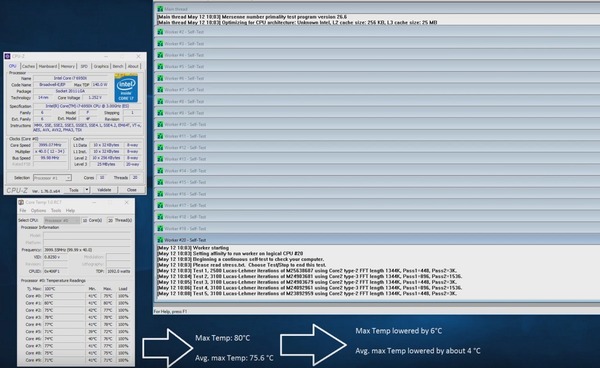Click the Worker #2 Self-Test window icon
Image resolution: width=600 pixels, height=368 pixels.
tap(160, 32)
